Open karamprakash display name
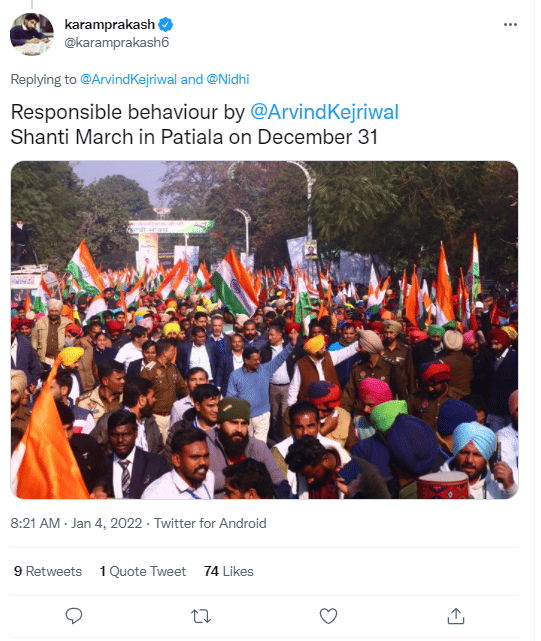541x641 pixels. coord(110,25)
